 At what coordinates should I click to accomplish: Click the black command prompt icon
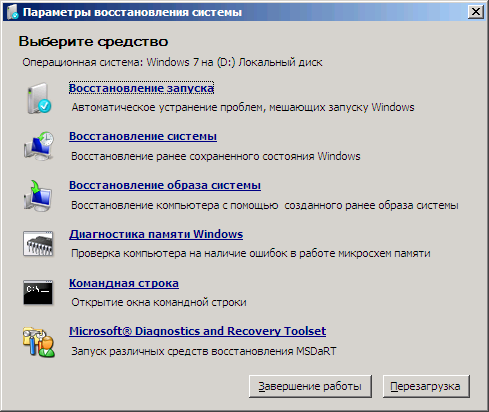(38, 292)
